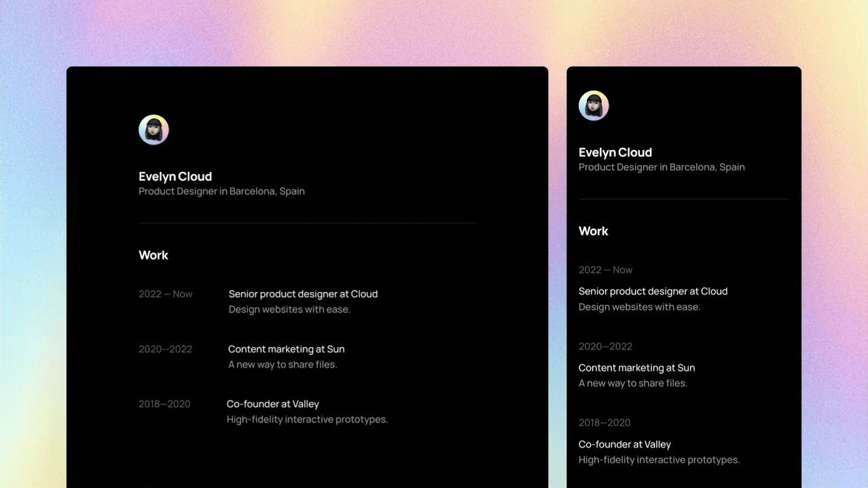868x488 pixels.
Task: Select "High-fidelity interactive prototypes." in left card
Action: coord(307,419)
